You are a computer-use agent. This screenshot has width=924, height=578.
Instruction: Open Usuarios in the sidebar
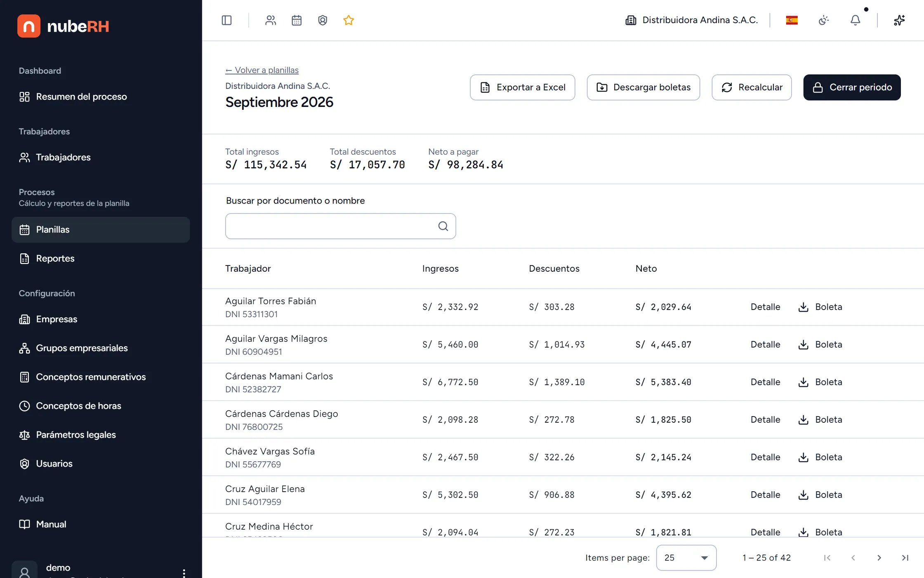[101, 464]
